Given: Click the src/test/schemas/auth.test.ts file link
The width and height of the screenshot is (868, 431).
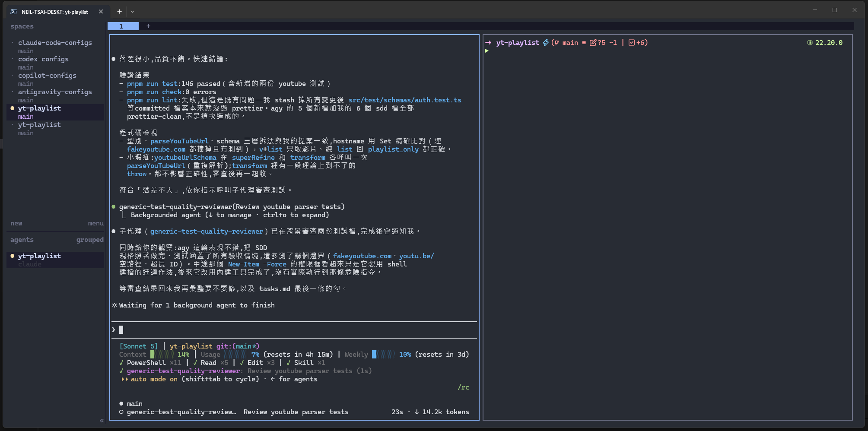Looking at the screenshot, I should pos(405,100).
